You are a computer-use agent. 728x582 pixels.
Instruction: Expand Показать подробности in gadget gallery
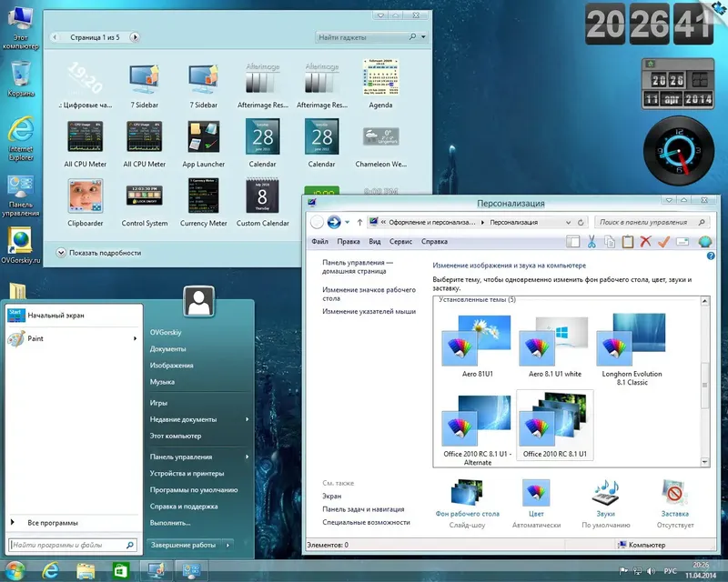[x=98, y=253]
